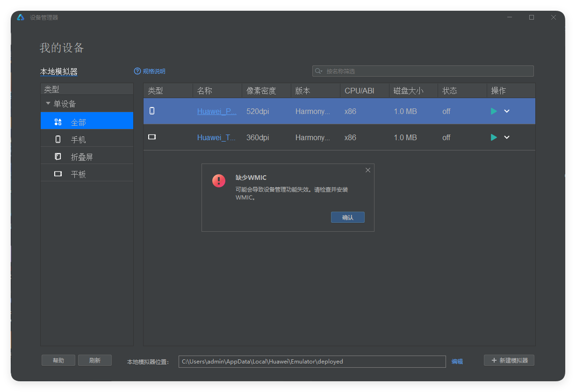Start the Huawei_T emulator with play icon

click(x=494, y=137)
